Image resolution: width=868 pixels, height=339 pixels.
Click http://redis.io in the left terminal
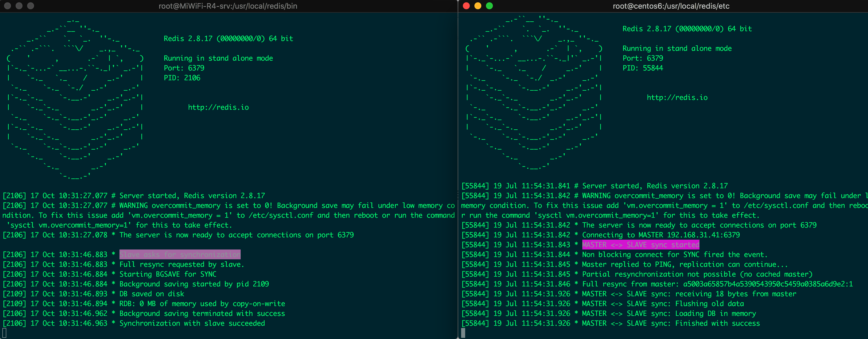(218, 107)
